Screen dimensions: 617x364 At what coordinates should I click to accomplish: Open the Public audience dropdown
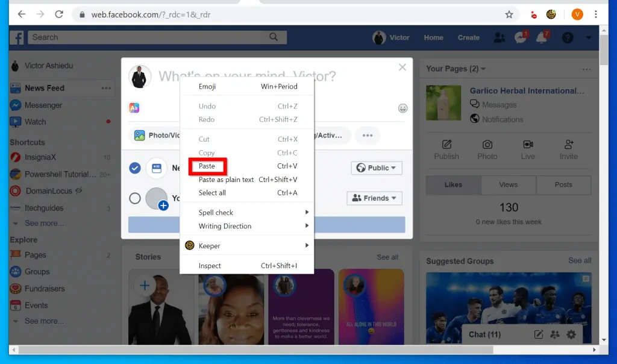pyautogui.click(x=376, y=168)
